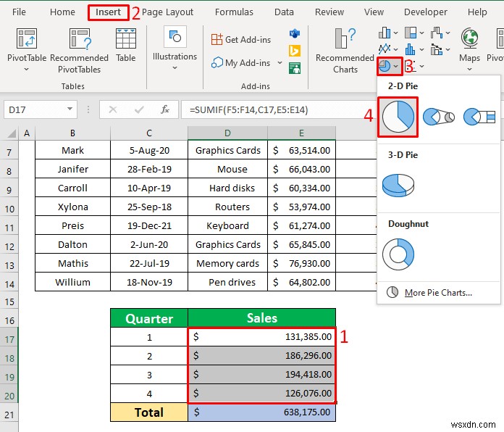Click the Name Box showing D17
Image resolution: width=504 pixels, height=432 pixels.
pos(35,109)
